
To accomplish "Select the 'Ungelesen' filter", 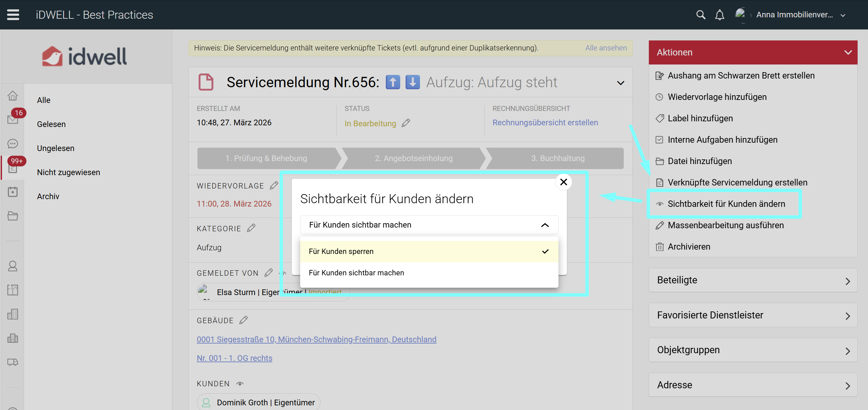I will (56, 148).
